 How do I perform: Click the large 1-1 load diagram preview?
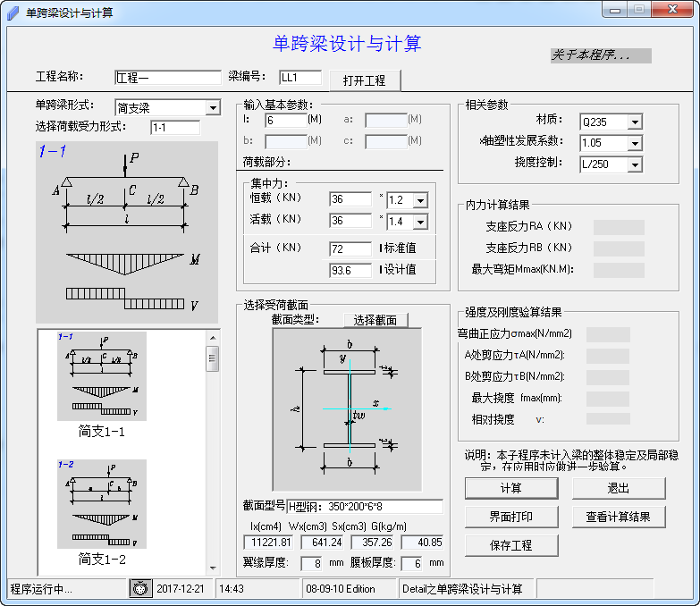(120, 231)
